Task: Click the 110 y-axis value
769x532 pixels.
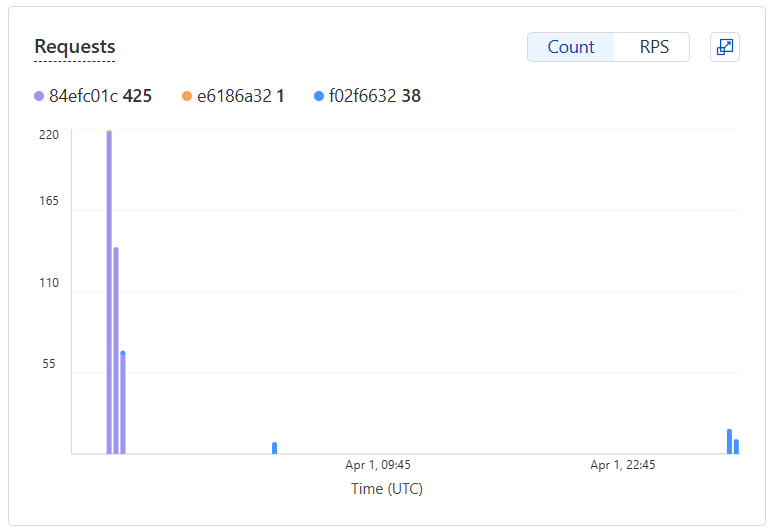Action: [49, 283]
